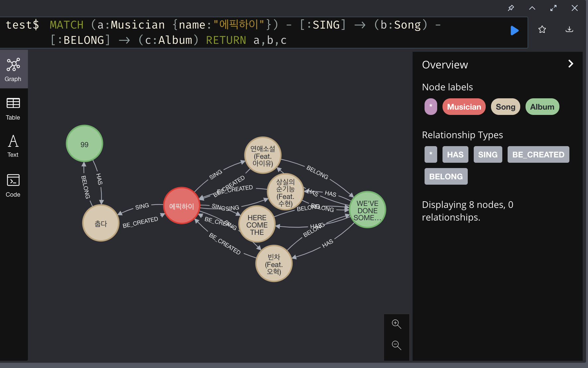Viewport: 588px width, 368px height.
Task: Click the 'Node labels' heading
Action: click(x=447, y=87)
